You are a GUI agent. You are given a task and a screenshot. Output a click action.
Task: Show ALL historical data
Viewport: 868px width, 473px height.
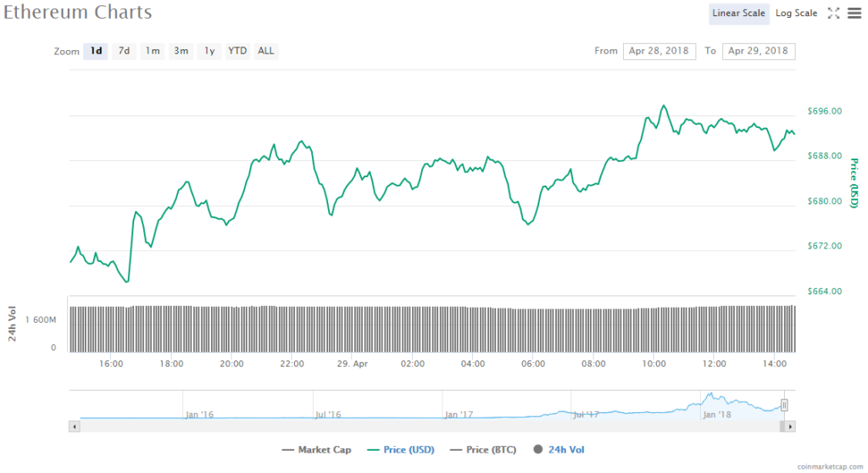[266, 51]
